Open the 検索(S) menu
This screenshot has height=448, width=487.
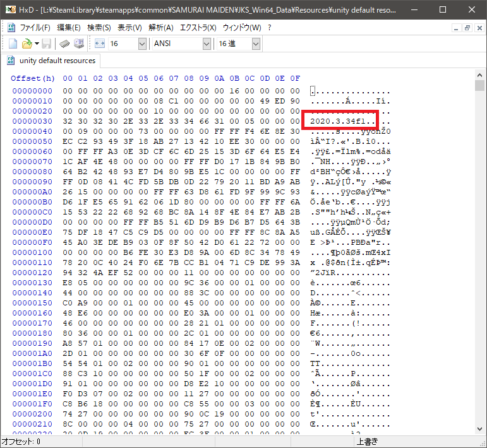[x=99, y=28]
